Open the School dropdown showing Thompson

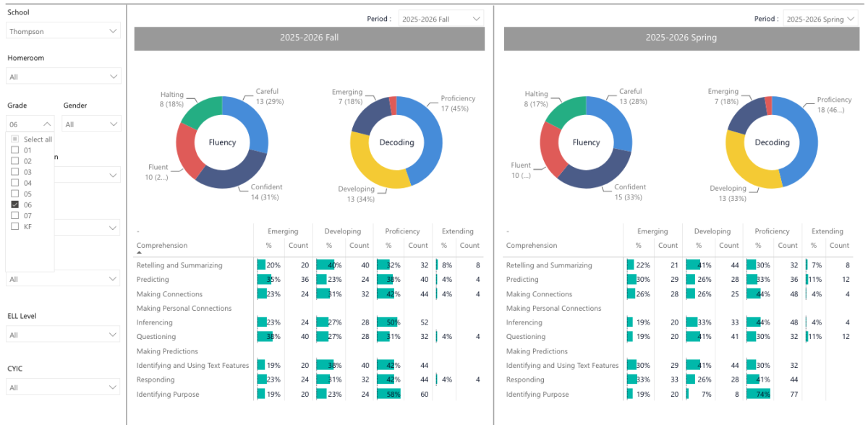click(64, 31)
